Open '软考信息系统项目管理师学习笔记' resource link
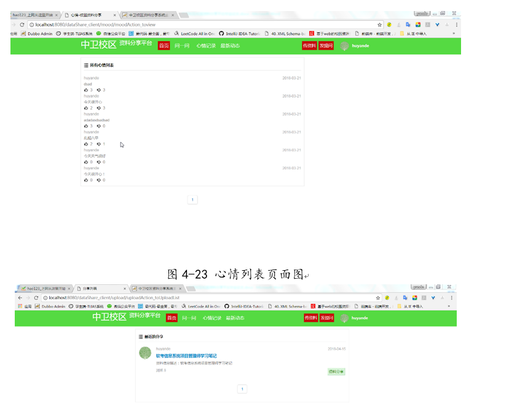Screen dimensions: 509x420 tap(186, 356)
